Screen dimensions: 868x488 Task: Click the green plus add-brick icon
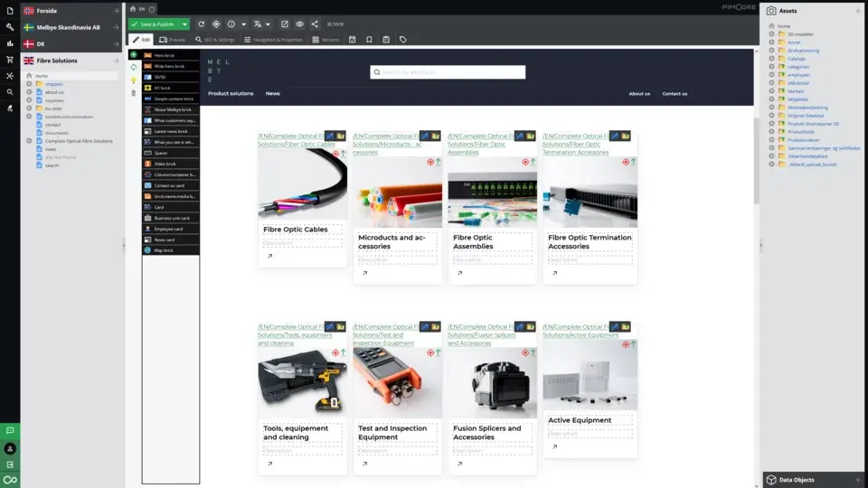point(134,55)
